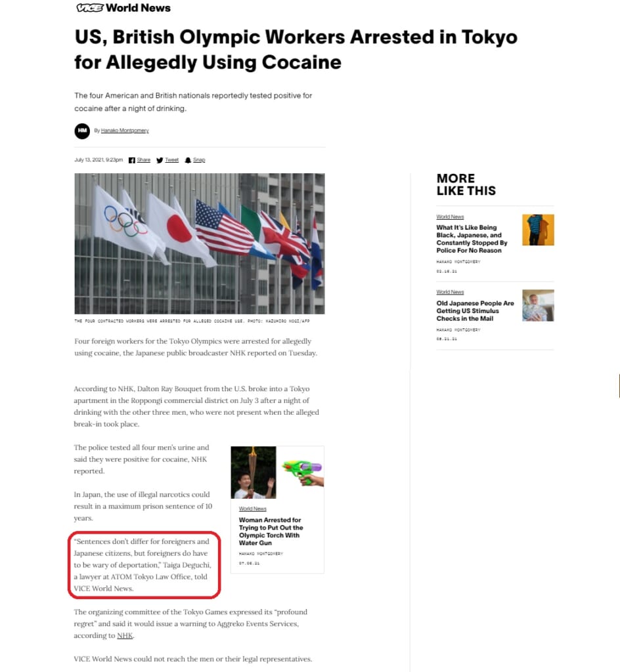Click the Facebook share icon

click(x=131, y=160)
